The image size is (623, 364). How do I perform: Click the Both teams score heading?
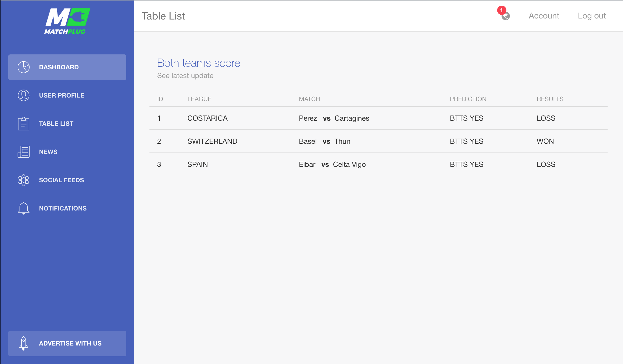point(199,63)
